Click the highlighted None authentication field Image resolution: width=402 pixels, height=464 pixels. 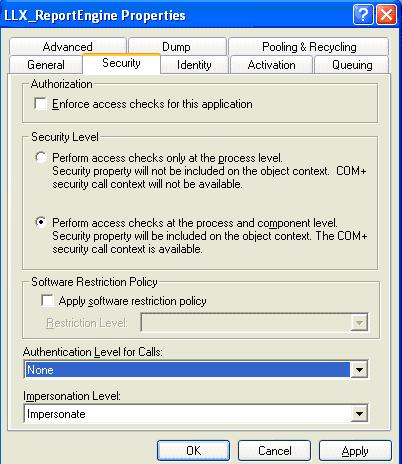[187, 370]
